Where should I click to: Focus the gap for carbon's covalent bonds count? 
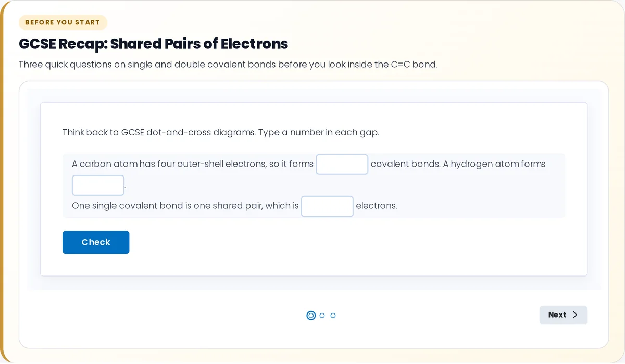click(342, 165)
